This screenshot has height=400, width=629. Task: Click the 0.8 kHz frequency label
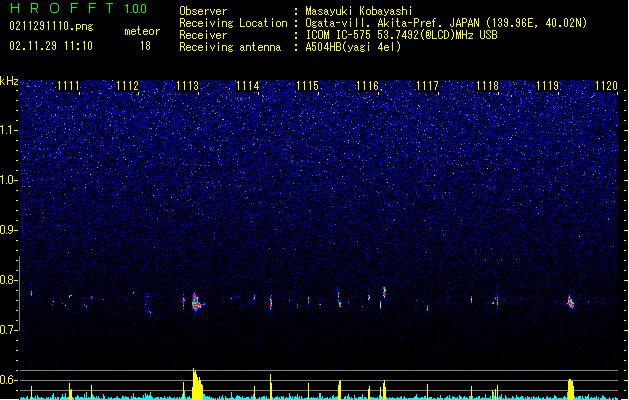tap(9, 280)
